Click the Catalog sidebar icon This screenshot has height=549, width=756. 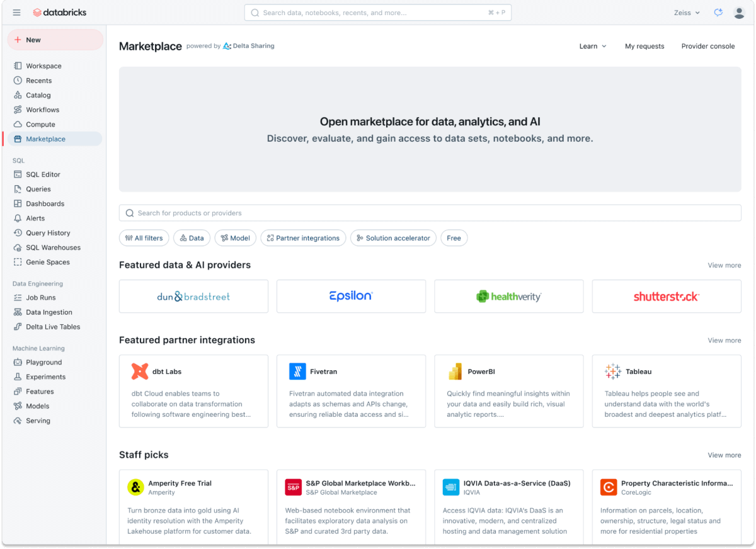pos(18,95)
